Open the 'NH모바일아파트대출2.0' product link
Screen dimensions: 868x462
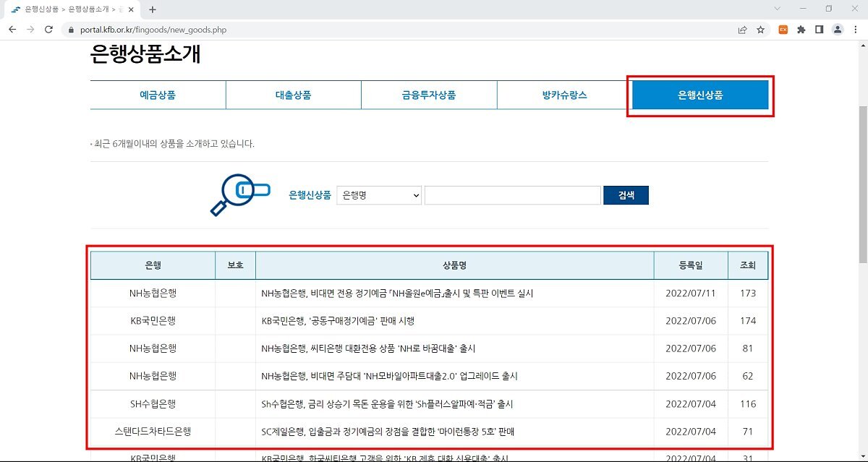389,376
